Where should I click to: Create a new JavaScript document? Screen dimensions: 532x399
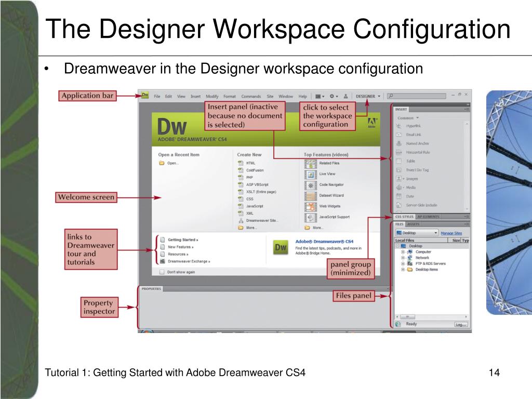tap(251, 206)
